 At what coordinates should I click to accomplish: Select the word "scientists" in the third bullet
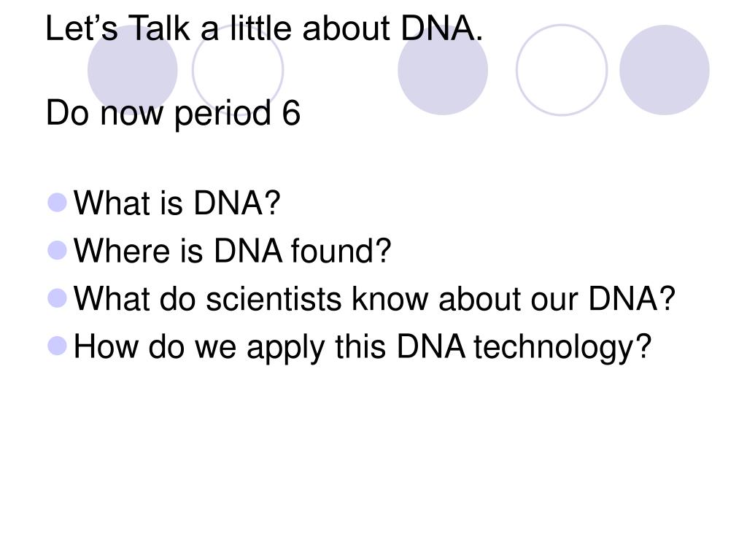(274, 298)
